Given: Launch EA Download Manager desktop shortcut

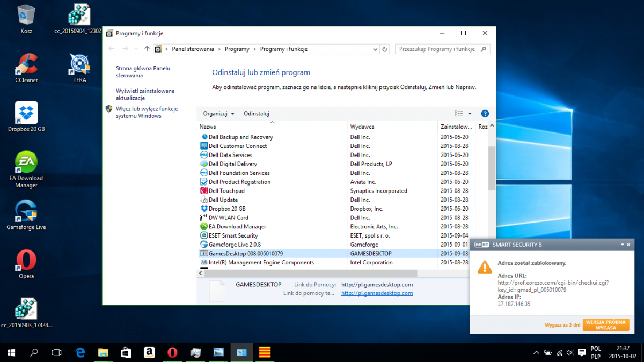Looking at the screenshot, I should tap(26, 169).
